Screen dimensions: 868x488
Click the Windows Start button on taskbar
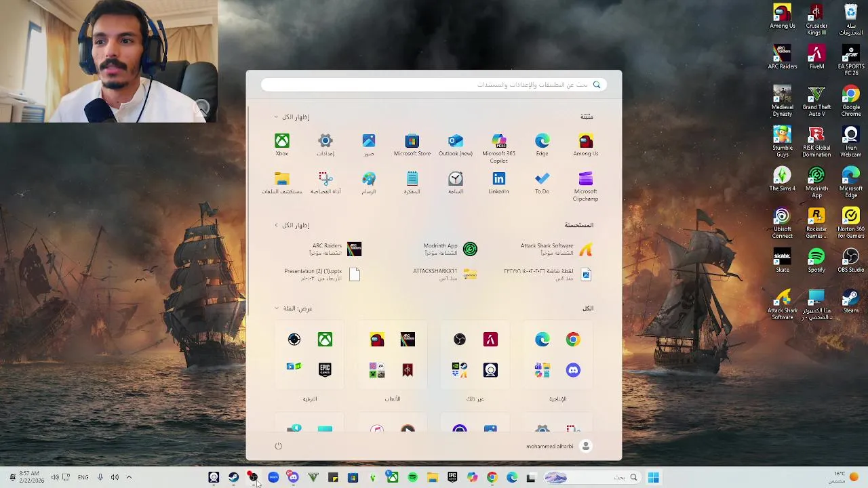tap(653, 478)
